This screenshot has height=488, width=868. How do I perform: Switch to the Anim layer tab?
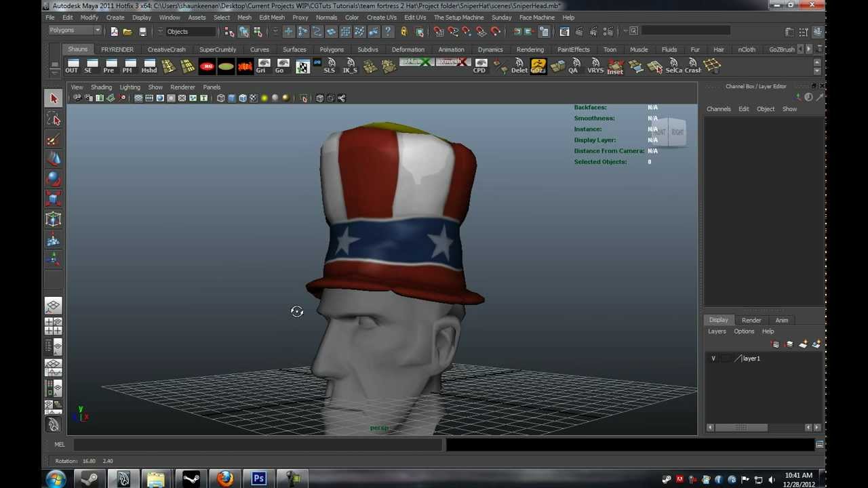(x=782, y=320)
